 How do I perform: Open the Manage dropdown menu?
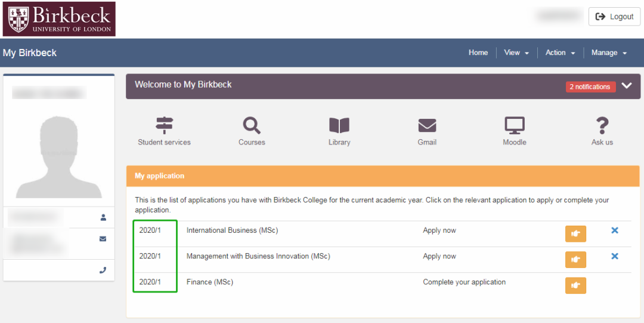click(609, 53)
